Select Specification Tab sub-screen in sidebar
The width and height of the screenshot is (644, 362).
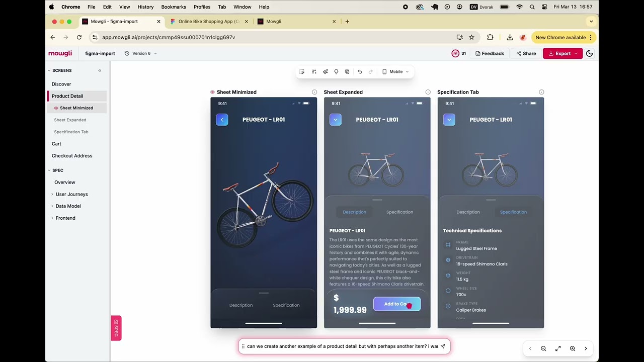click(71, 132)
